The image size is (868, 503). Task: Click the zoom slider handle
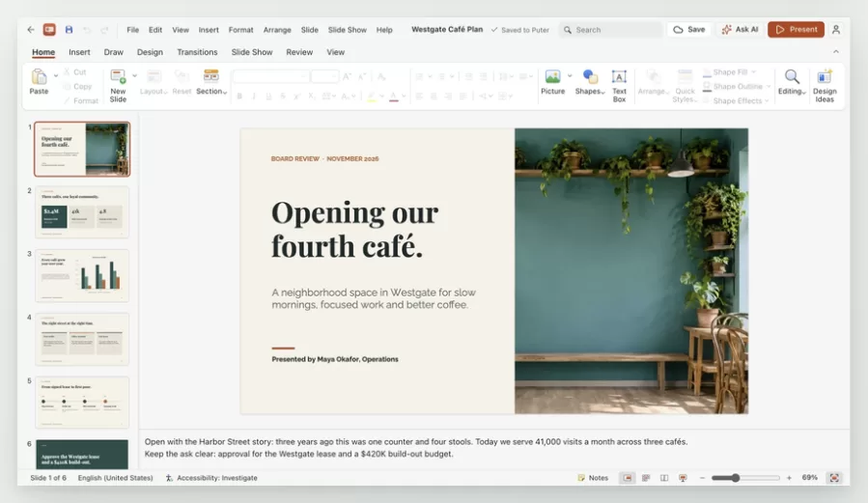pos(735,478)
